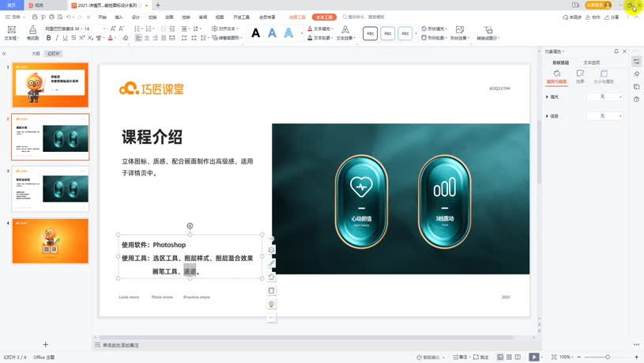Switch to the Outline tab in slide panel
This screenshot has width=644, height=363.
tap(36, 54)
